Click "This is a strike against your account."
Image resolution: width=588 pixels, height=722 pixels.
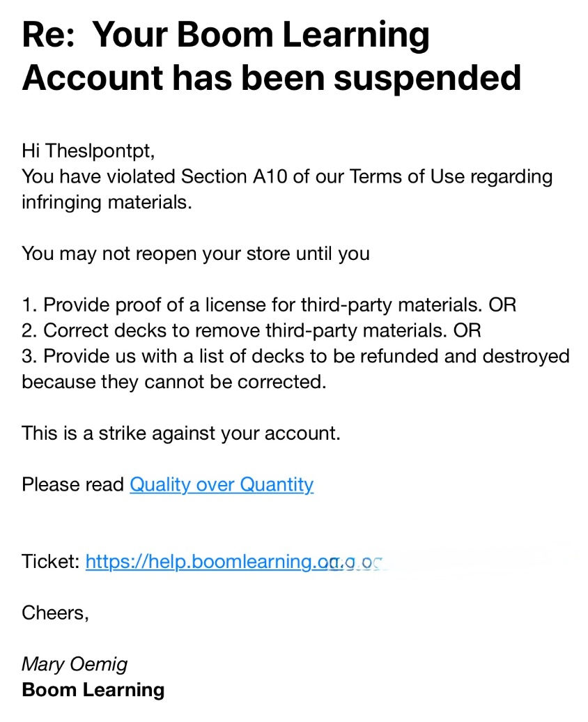[181, 433]
